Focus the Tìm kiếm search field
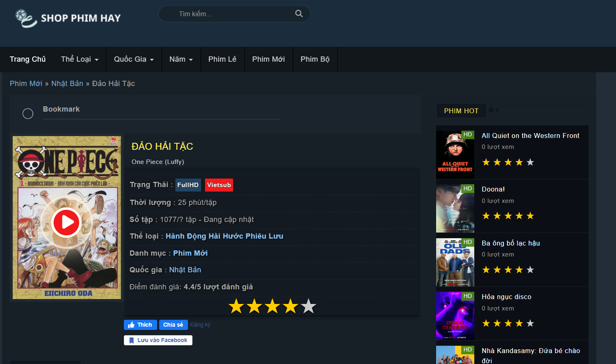616x364 pixels. pyautogui.click(x=234, y=14)
